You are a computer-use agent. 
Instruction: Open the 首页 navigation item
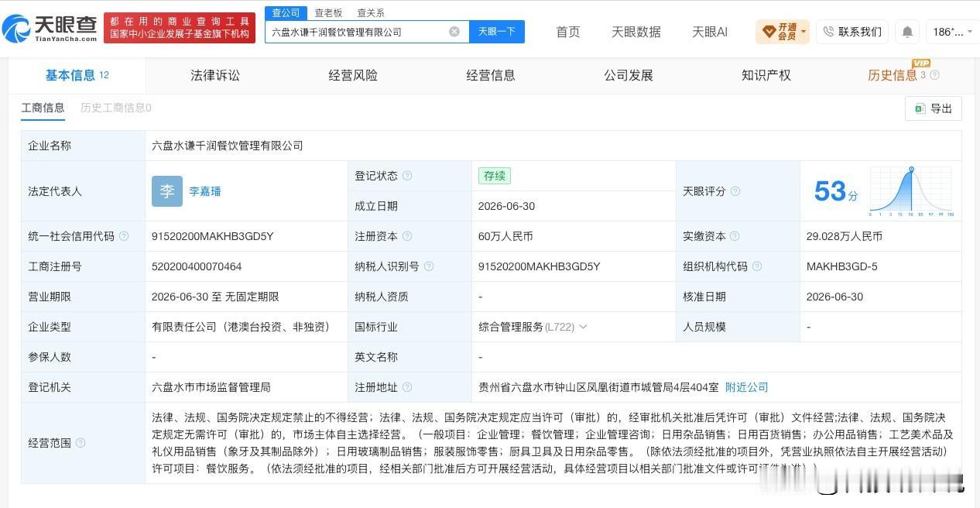(568, 32)
